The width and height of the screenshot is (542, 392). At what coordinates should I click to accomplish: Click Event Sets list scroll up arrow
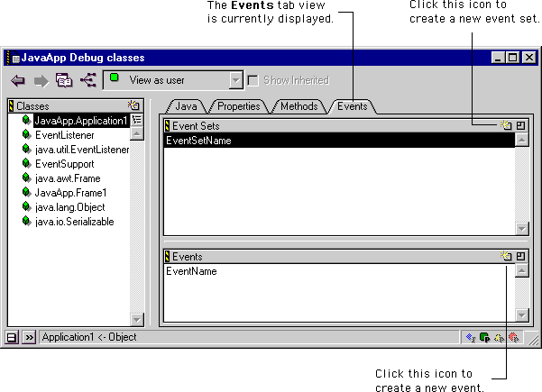[521, 140]
